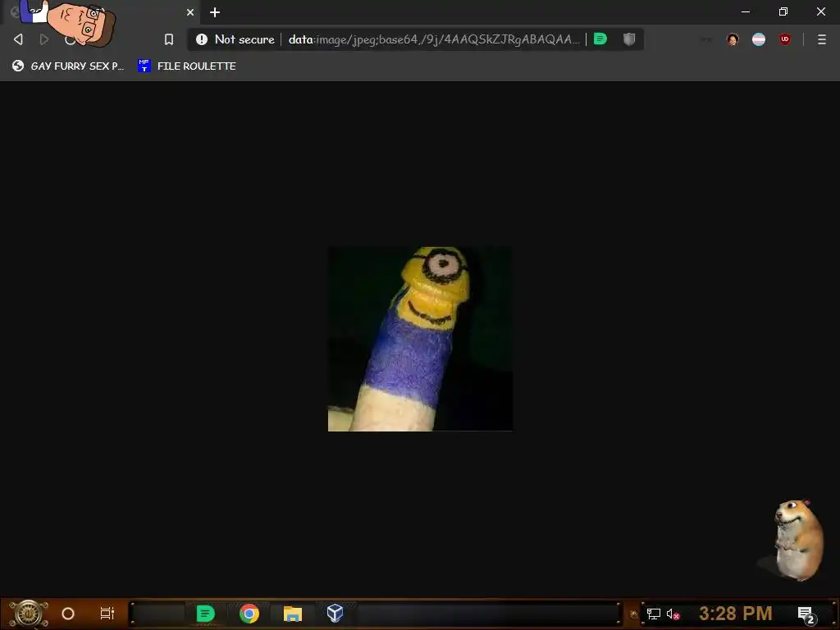Go back with the browser back arrow
840x630 pixels.
point(18,39)
